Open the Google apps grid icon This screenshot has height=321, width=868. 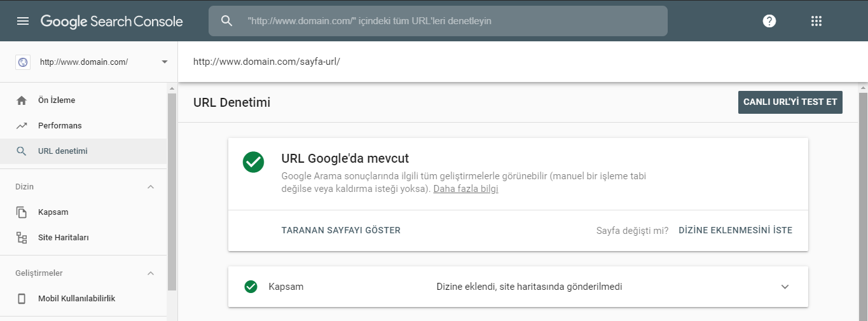pos(816,21)
